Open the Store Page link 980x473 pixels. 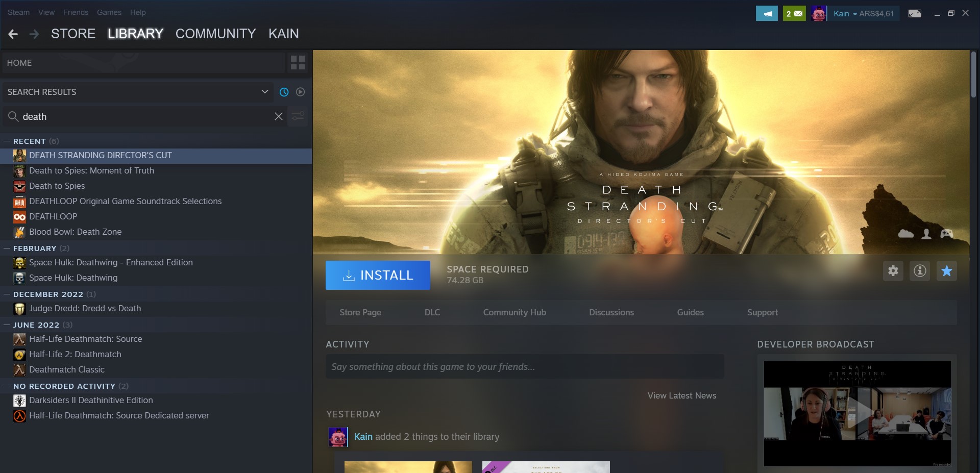tap(360, 312)
